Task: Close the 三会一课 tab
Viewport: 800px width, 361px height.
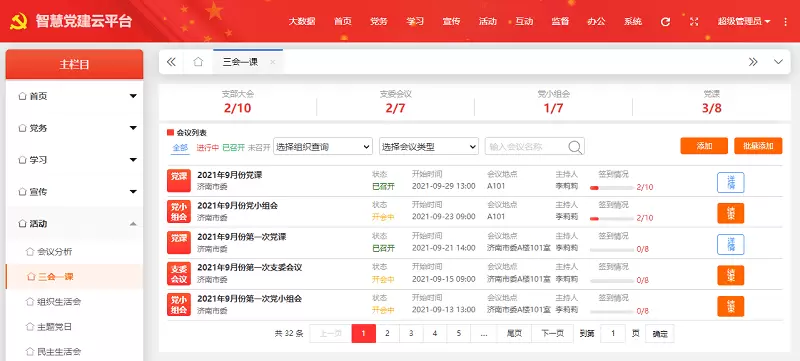Action: (x=272, y=62)
